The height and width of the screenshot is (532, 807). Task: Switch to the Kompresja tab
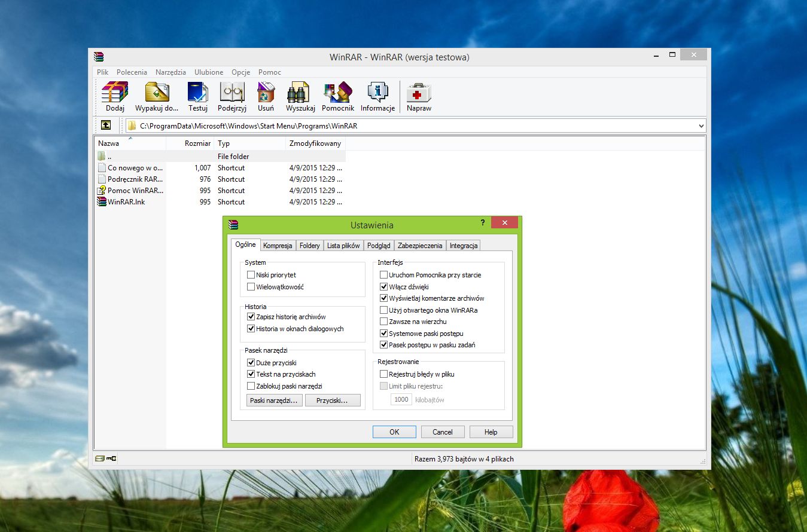[x=278, y=246]
